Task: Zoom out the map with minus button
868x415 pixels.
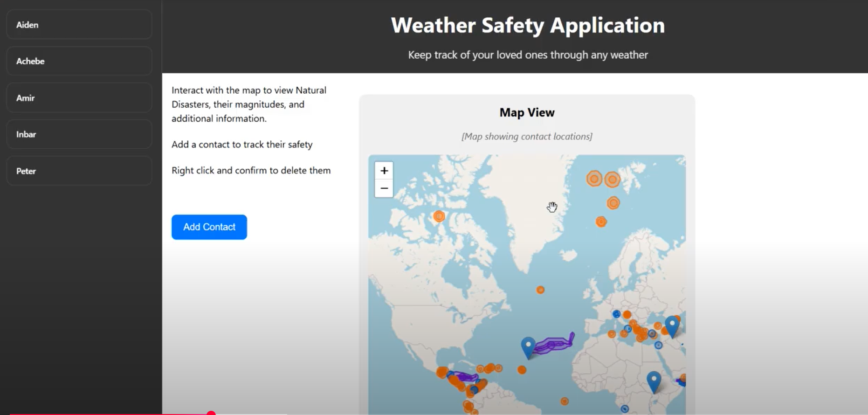Action: click(384, 188)
